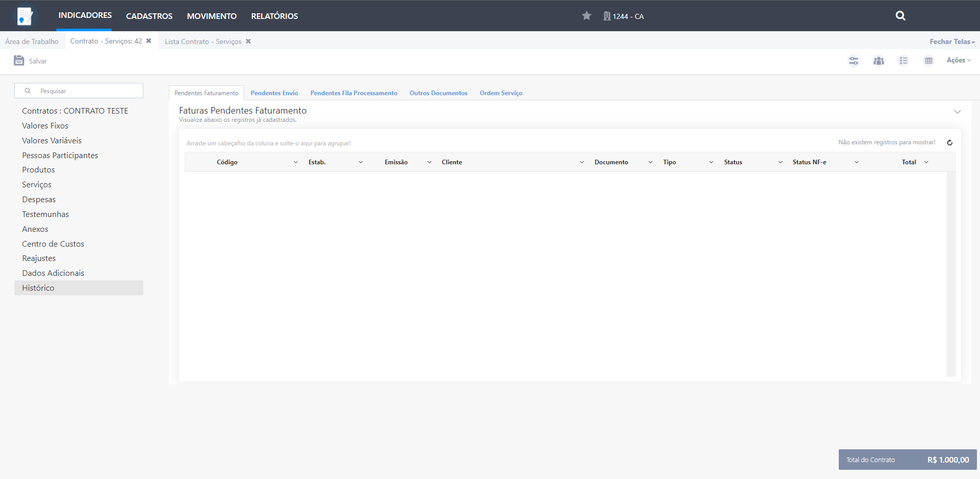Select the Outros Documentos tab
The height and width of the screenshot is (479, 980).
[439, 93]
